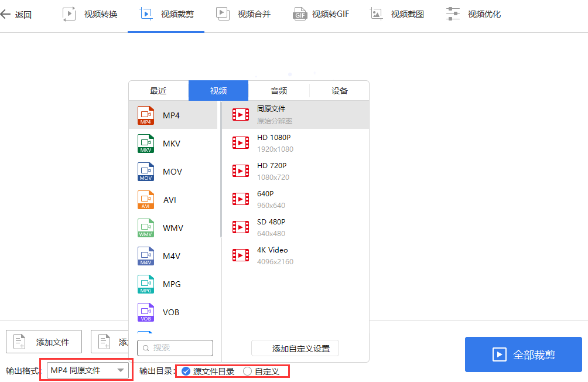Click the 1080x720 resolution text
The height and width of the screenshot is (382, 588).
(273, 178)
